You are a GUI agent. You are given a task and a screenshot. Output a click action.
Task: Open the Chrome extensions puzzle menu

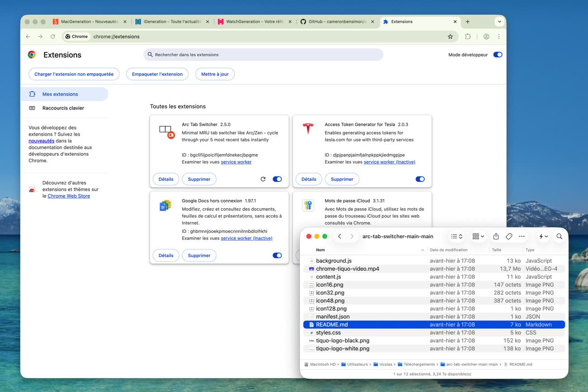click(468, 37)
